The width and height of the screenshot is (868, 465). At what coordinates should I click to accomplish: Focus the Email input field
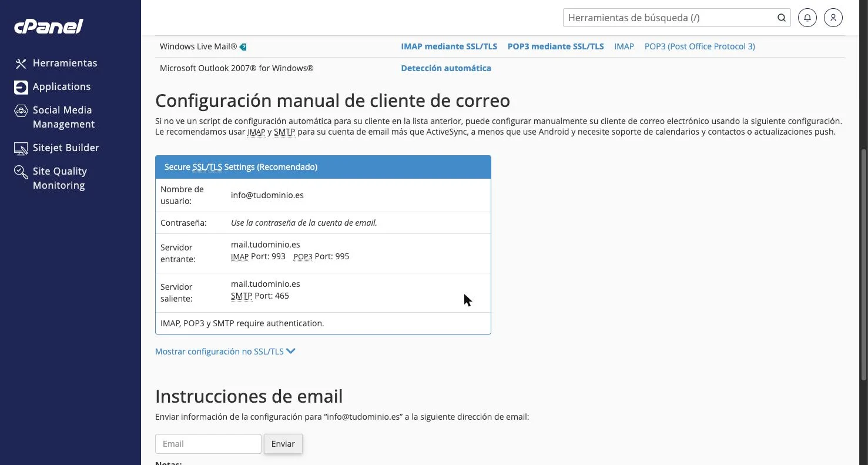[208, 444]
